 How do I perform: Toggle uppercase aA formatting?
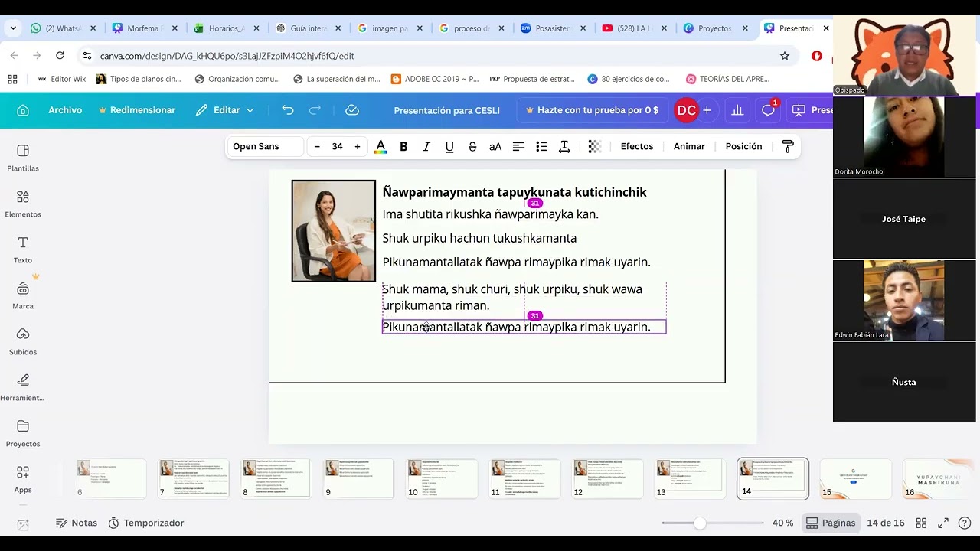(495, 146)
